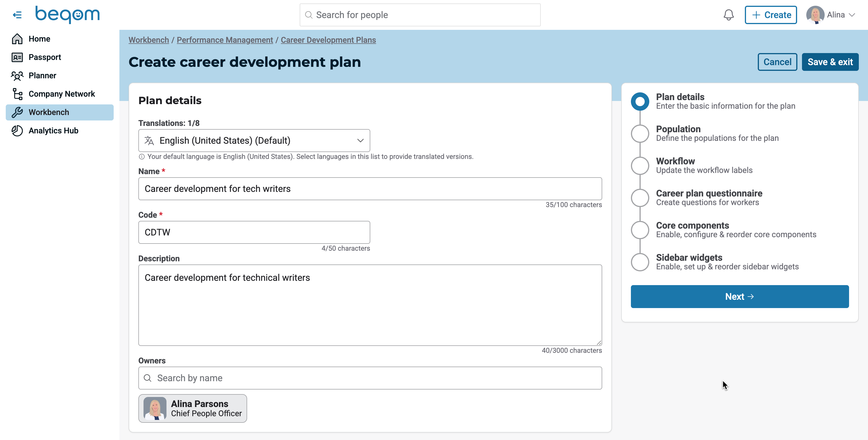Click the Home house icon

tap(17, 39)
